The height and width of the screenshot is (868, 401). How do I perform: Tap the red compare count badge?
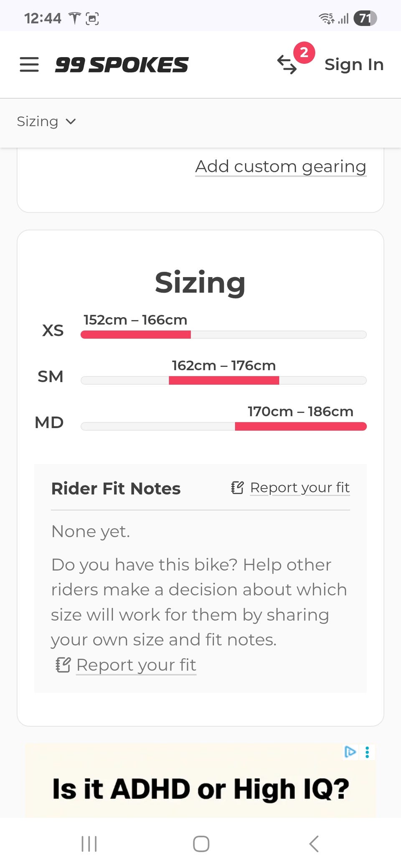coord(304,53)
